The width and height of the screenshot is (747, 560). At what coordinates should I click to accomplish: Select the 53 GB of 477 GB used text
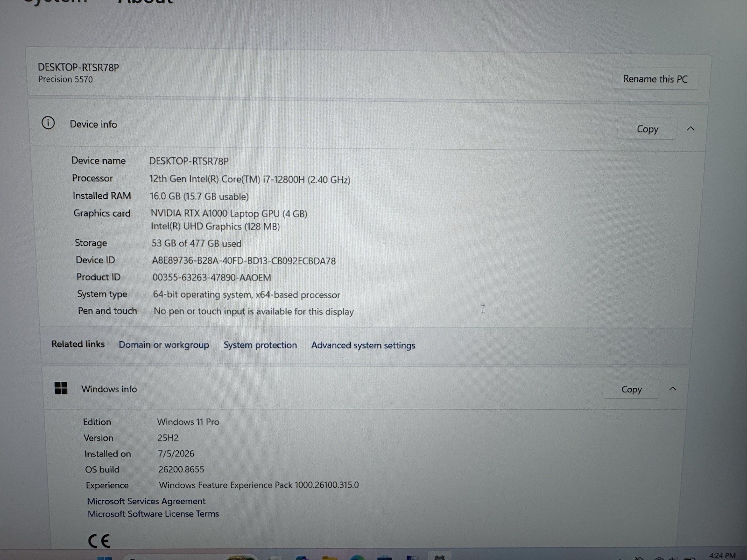(197, 244)
